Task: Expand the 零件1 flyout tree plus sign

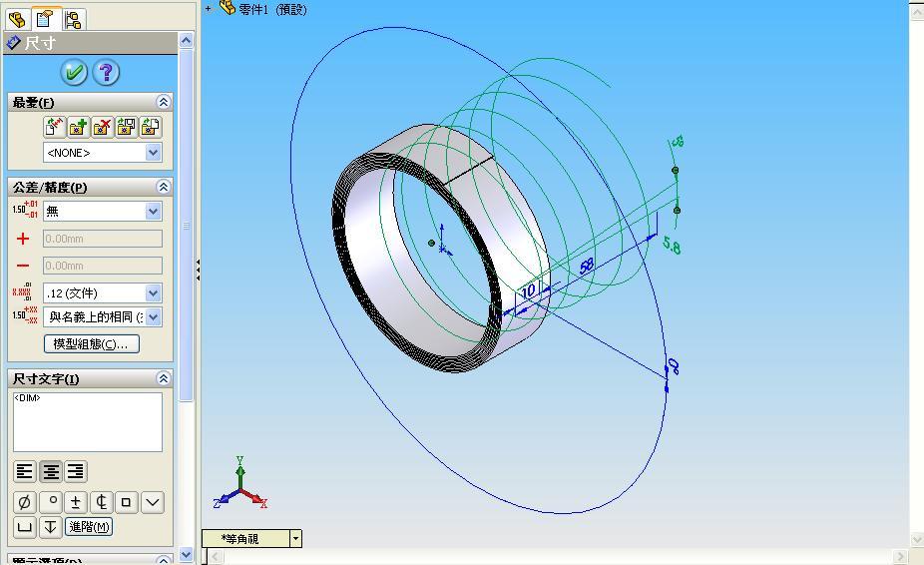Action: coord(208,9)
